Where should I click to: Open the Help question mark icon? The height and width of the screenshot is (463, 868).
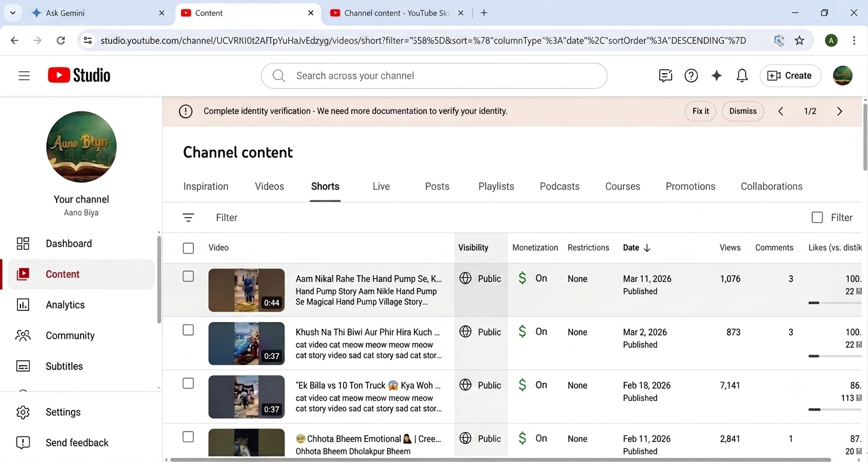(691, 76)
